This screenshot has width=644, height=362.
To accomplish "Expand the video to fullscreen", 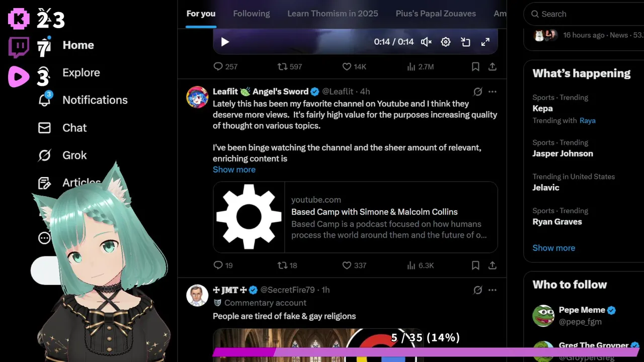I will coord(486,42).
